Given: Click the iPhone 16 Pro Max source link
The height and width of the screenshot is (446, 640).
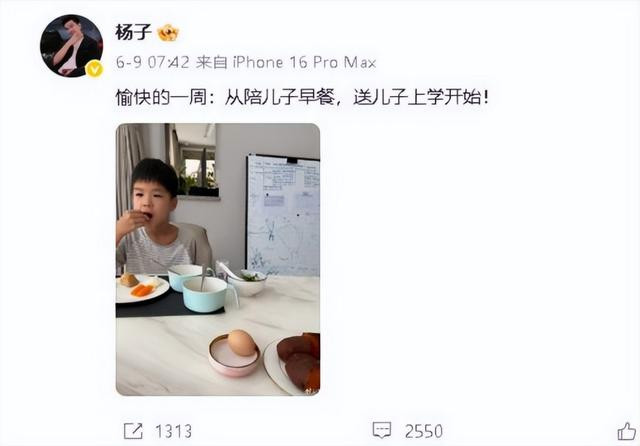Looking at the screenshot, I should [x=304, y=62].
